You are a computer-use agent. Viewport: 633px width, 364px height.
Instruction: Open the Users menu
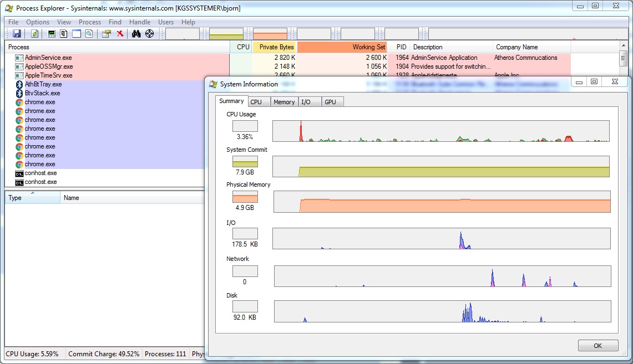tap(165, 22)
